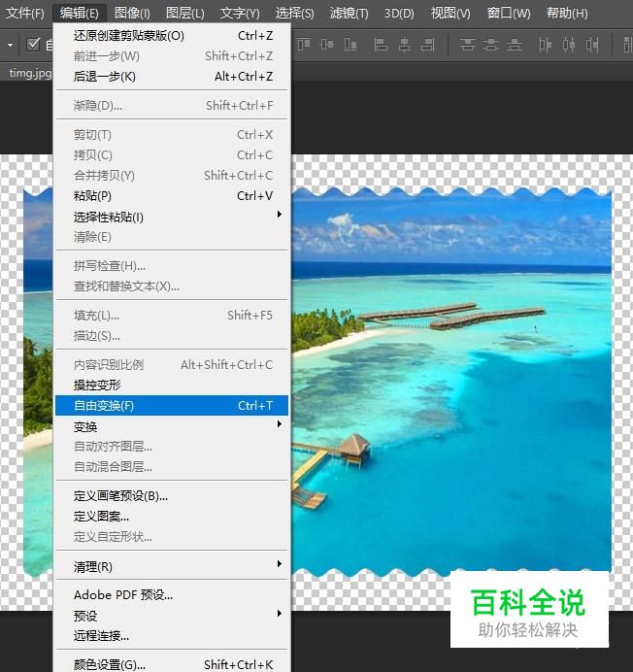Image resolution: width=633 pixels, height=672 pixels.
Task: Click the Align horizontal centers icon
Action: [x=404, y=45]
